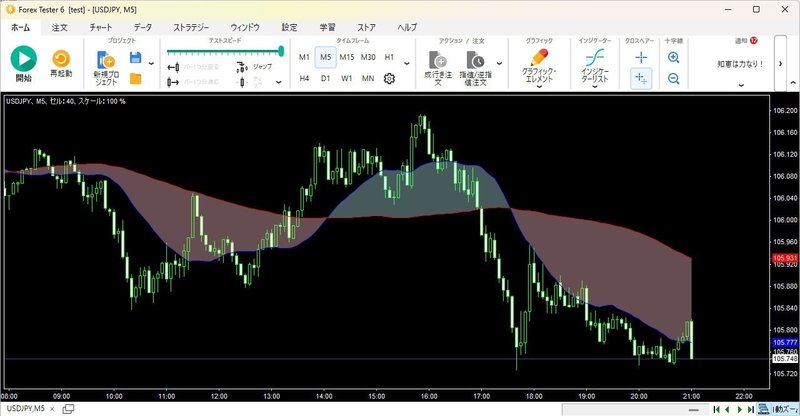Place a 指値/逆指値注文 pending order
Image resolution: width=800 pixels, height=416 pixels.
click(475, 68)
